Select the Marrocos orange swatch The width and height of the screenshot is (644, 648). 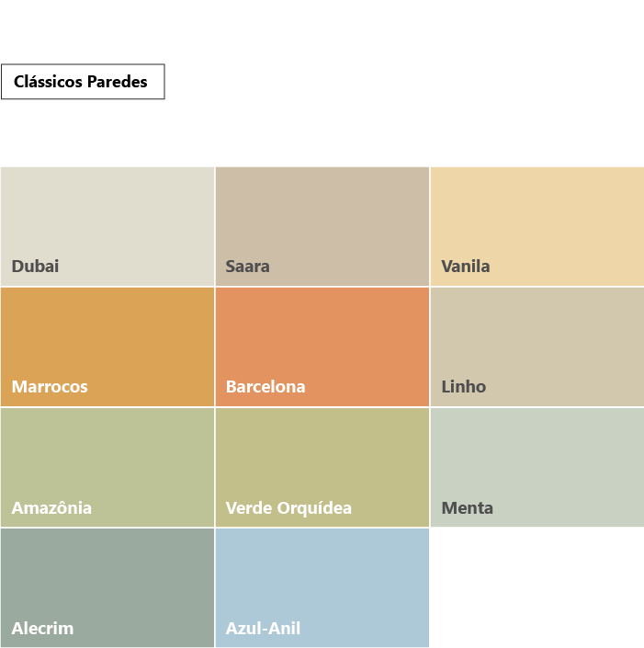point(107,347)
